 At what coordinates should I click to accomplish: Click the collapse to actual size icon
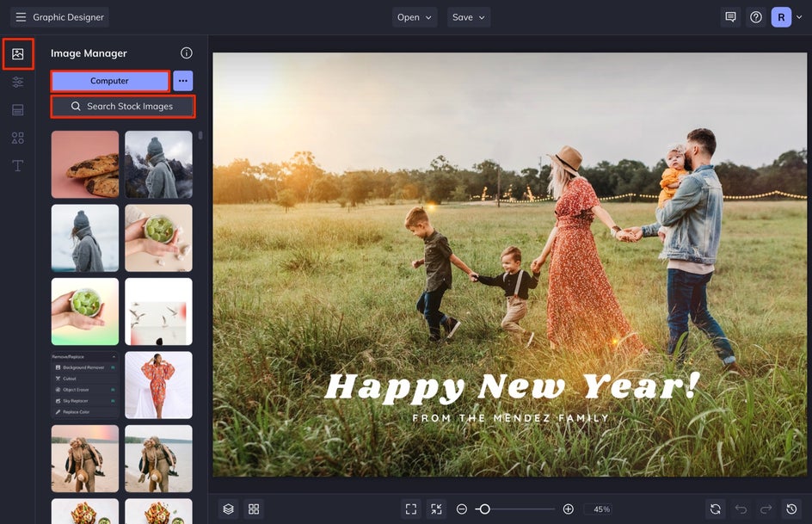(x=437, y=509)
